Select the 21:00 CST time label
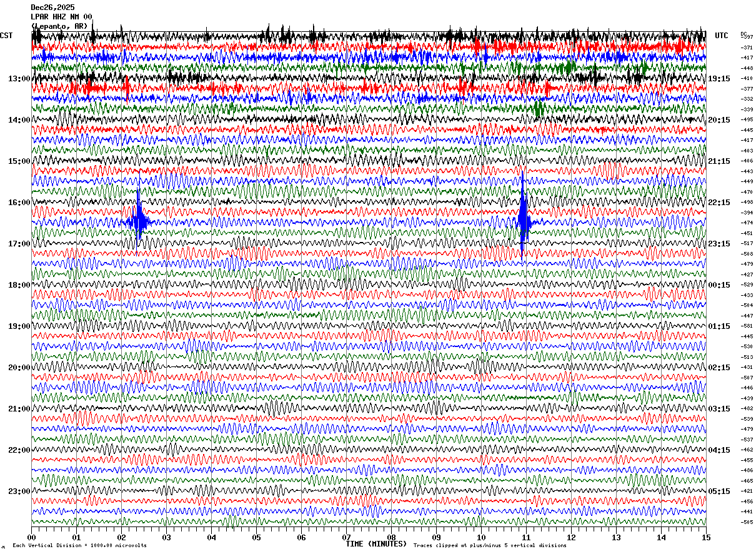 pos(19,409)
